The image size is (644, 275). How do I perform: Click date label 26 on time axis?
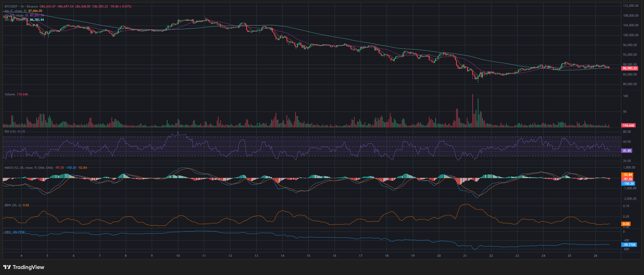pos(595,256)
